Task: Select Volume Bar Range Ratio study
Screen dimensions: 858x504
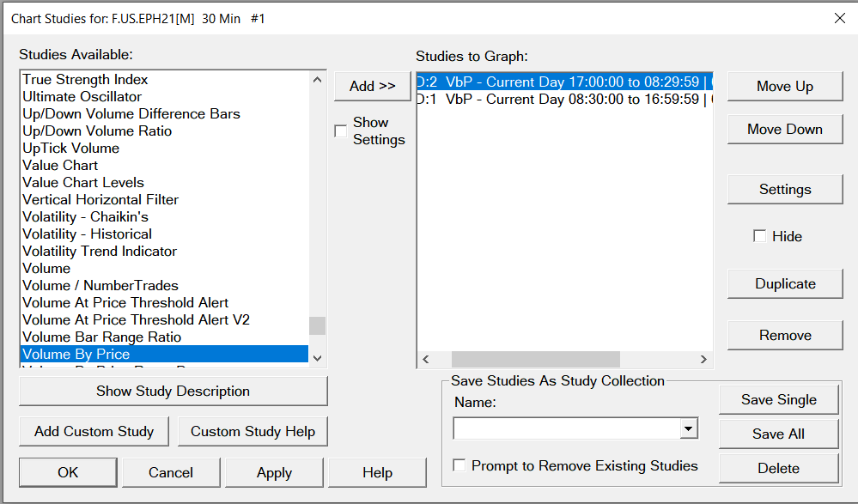Action: (x=101, y=337)
